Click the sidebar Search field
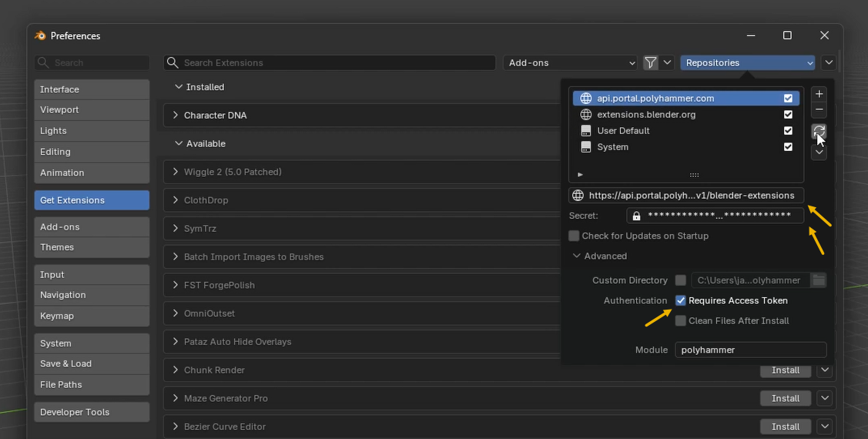Image resolution: width=868 pixels, height=439 pixels. 92,62
